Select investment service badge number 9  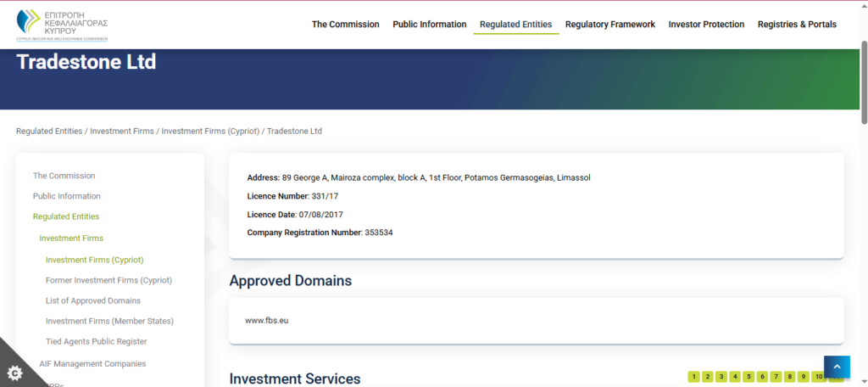point(803,376)
